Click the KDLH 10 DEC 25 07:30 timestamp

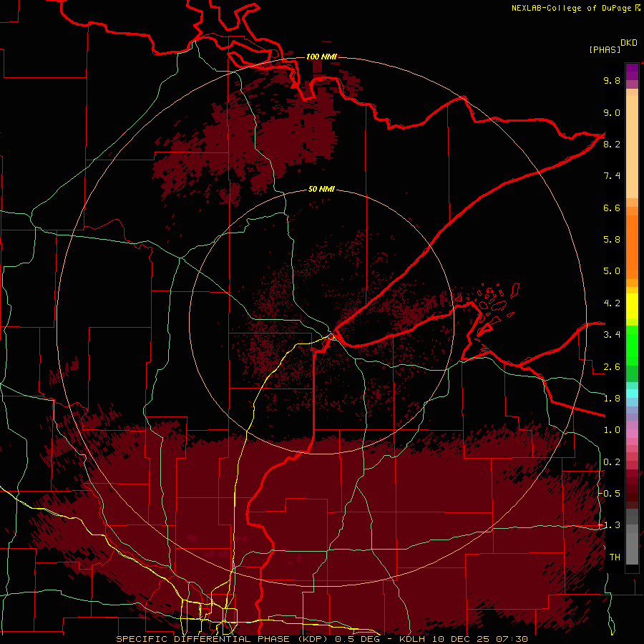pyautogui.click(x=463, y=639)
